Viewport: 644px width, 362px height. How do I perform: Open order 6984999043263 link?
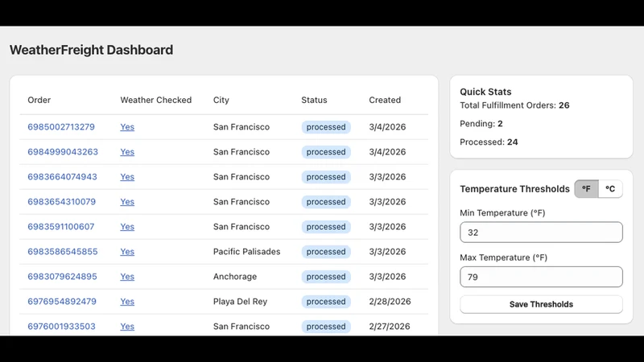pos(63,152)
